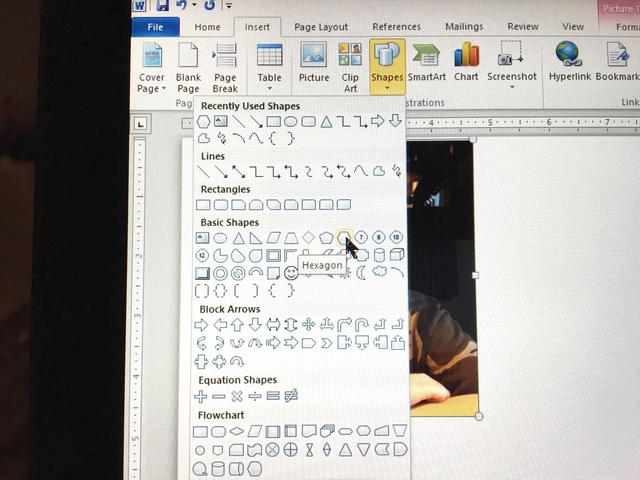Choose the Trapezoid in Basic Shapes

[291, 238]
